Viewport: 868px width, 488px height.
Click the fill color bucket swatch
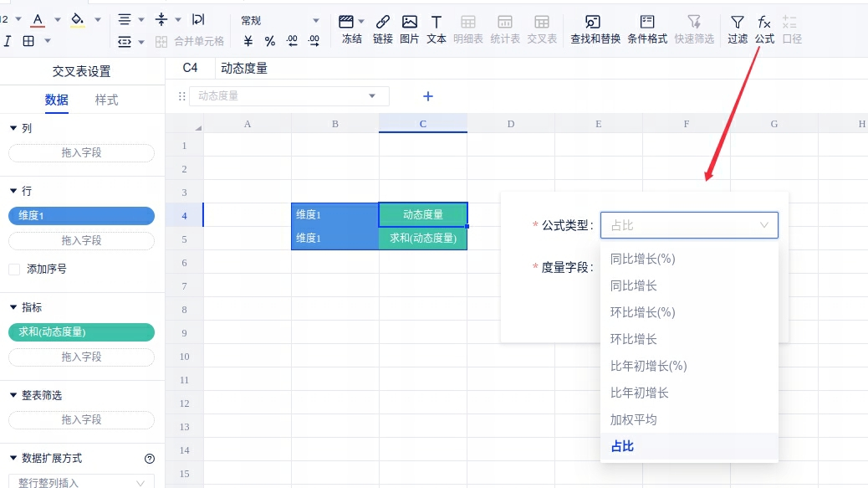78,20
